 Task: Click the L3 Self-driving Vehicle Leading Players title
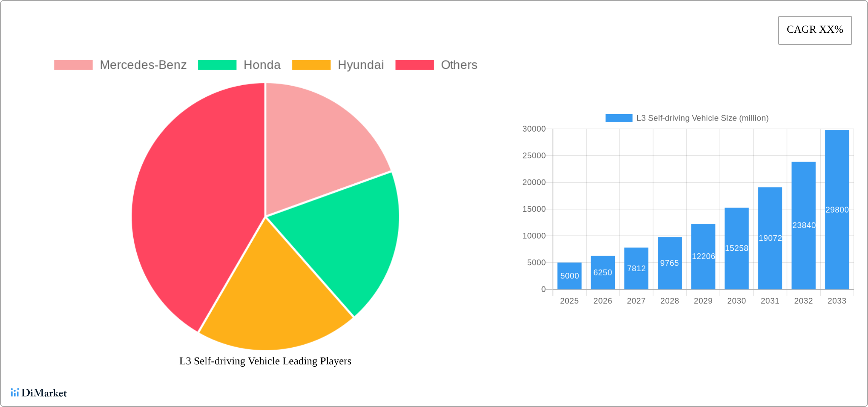pyautogui.click(x=265, y=361)
